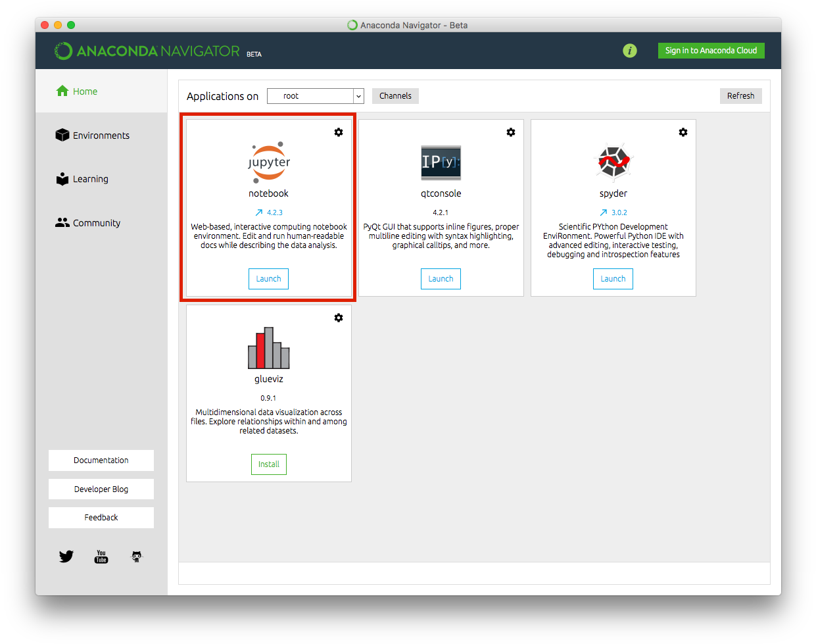816x644 pixels.
Task: Click the Spyder application logo
Action: pyautogui.click(x=613, y=162)
